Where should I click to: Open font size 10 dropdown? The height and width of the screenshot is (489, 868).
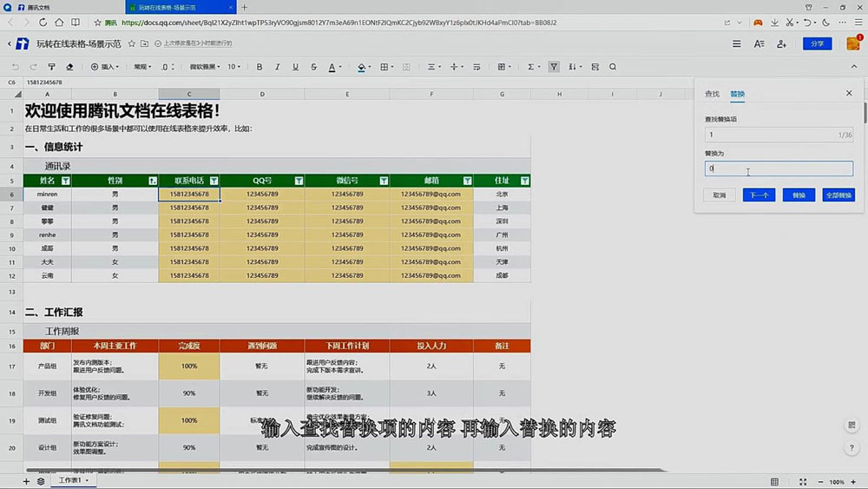click(x=234, y=67)
